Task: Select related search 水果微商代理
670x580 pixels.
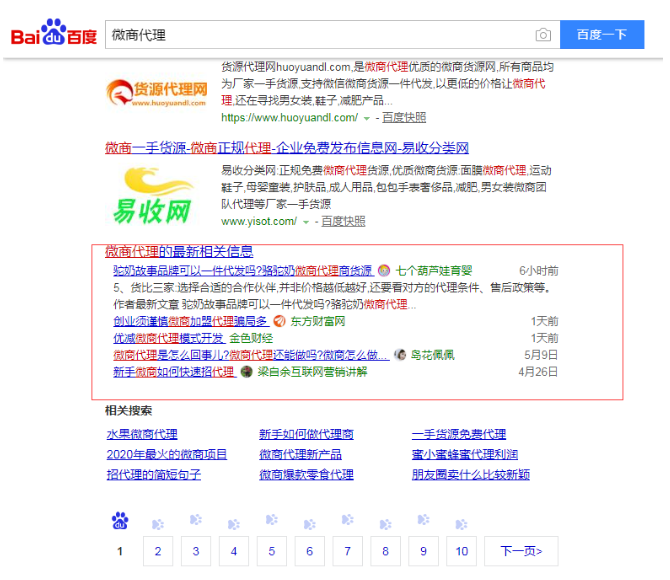Action: point(142,434)
